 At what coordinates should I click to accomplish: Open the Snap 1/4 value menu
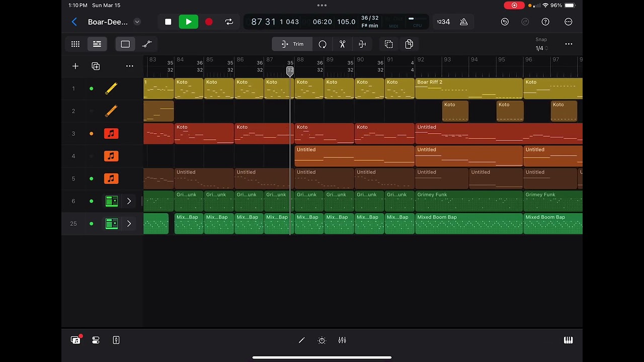pyautogui.click(x=541, y=48)
